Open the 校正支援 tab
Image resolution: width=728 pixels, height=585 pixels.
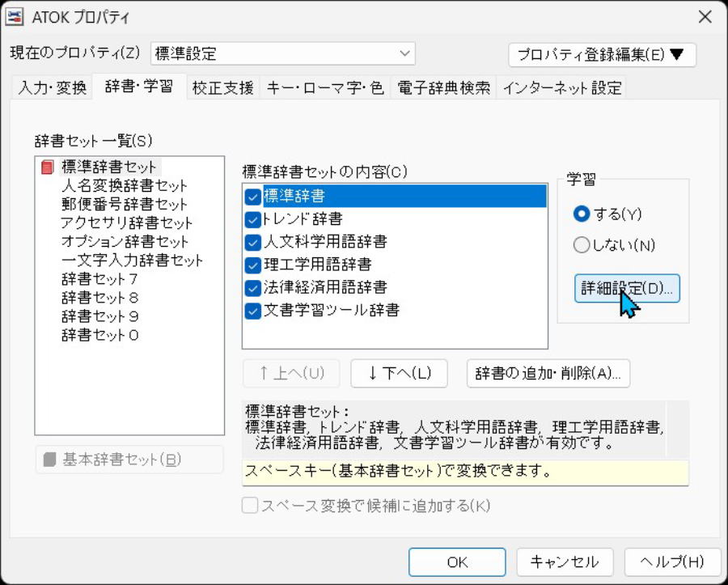point(223,87)
